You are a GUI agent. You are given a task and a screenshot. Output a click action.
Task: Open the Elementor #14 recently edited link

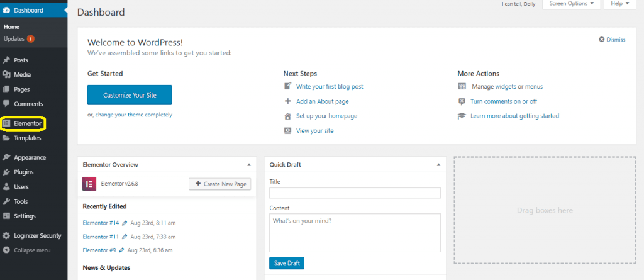tap(101, 223)
